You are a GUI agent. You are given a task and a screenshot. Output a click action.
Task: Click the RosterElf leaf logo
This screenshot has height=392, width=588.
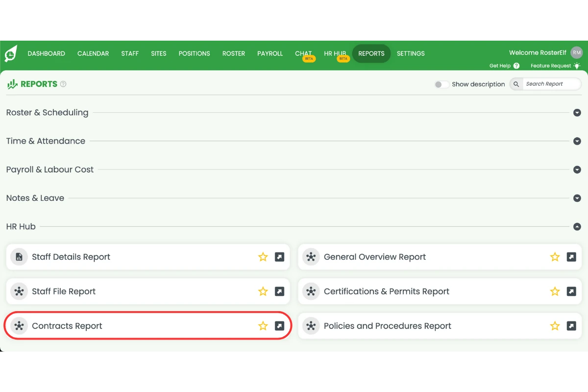(11, 54)
